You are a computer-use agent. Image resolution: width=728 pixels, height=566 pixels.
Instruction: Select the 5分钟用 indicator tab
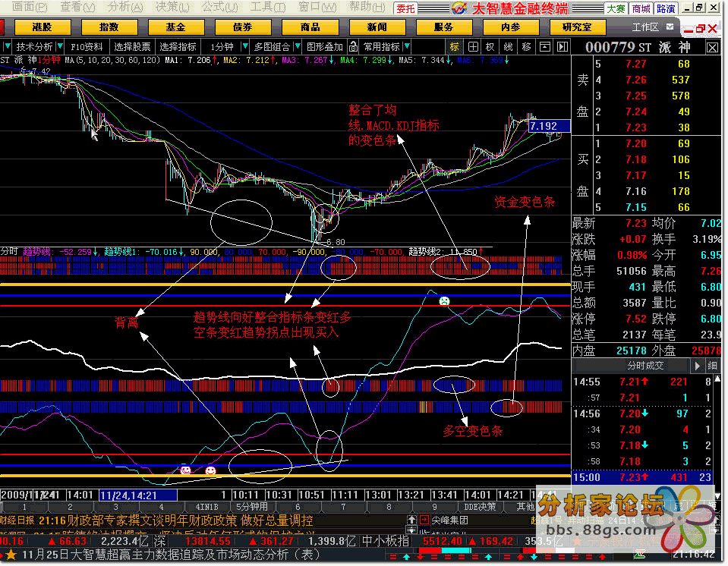click(x=251, y=507)
